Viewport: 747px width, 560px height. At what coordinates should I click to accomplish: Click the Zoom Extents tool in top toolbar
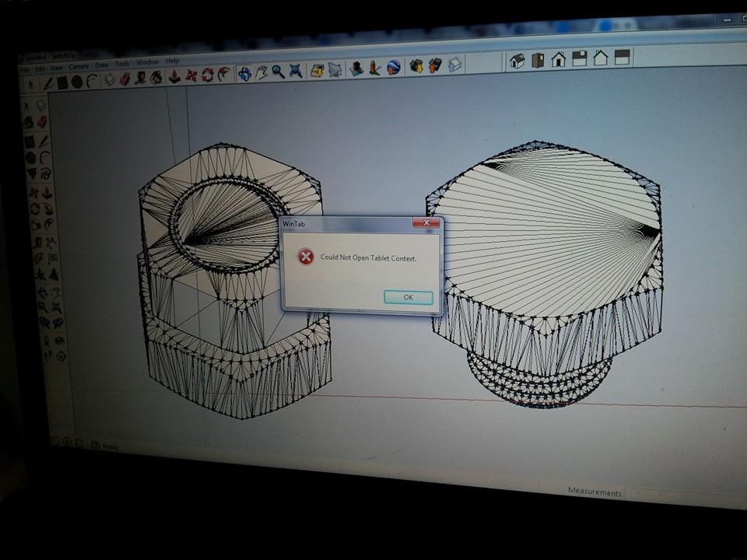[296, 71]
